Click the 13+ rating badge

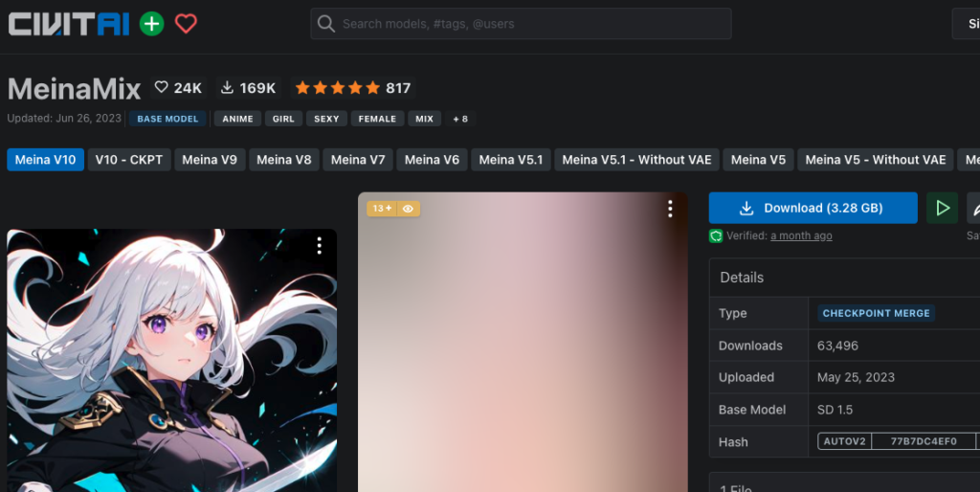click(x=382, y=209)
